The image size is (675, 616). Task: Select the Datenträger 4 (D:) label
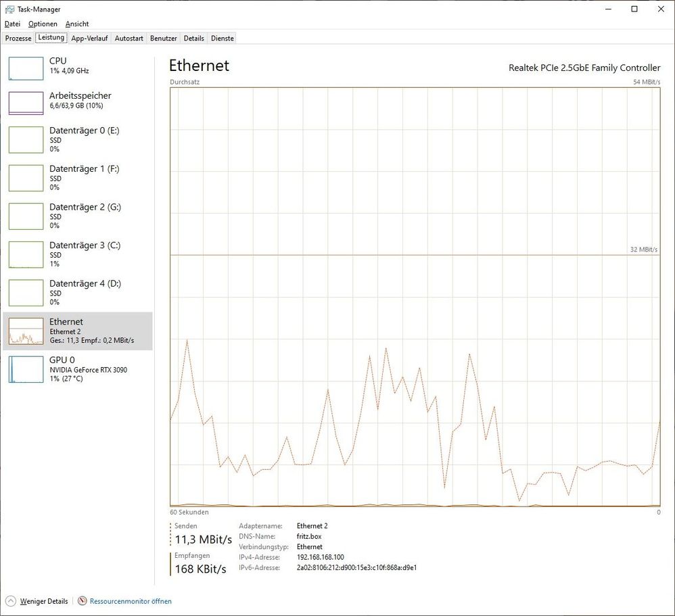click(85, 284)
